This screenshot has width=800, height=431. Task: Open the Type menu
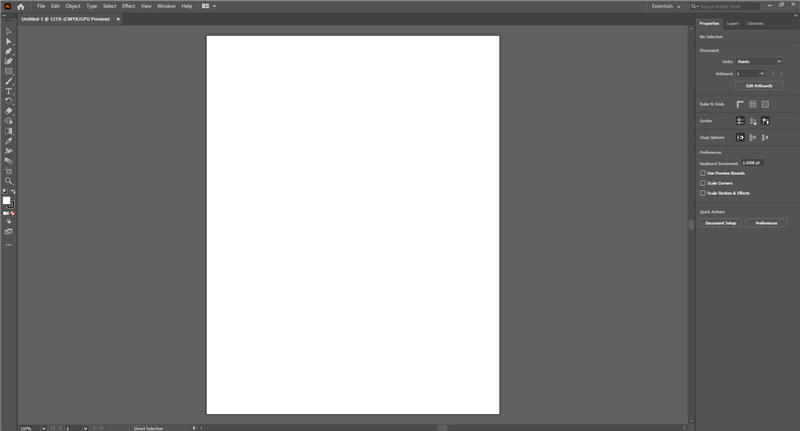coord(91,6)
